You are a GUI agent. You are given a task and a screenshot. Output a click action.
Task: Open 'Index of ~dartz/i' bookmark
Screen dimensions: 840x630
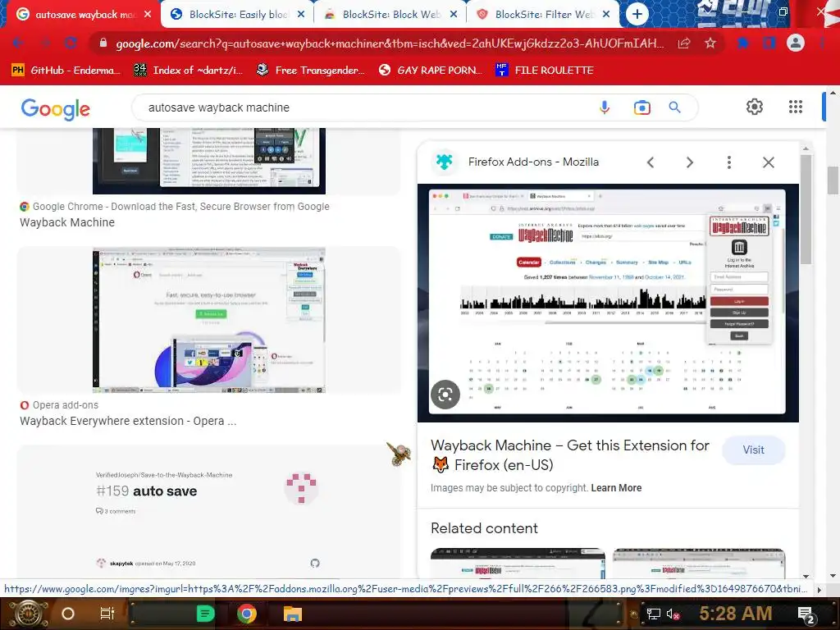[189, 71]
